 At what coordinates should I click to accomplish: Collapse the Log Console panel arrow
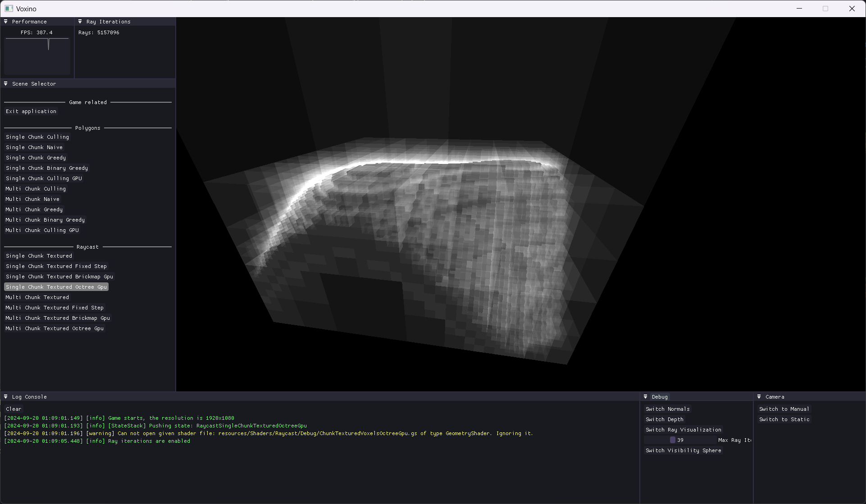tap(6, 397)
